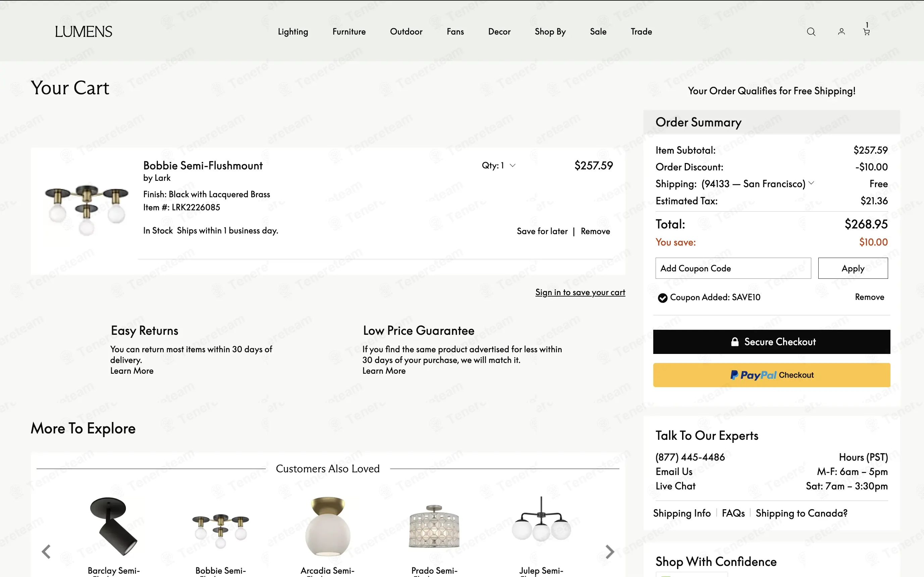
Task: Click the Secure Checkout button
Action: coord(771,342)
